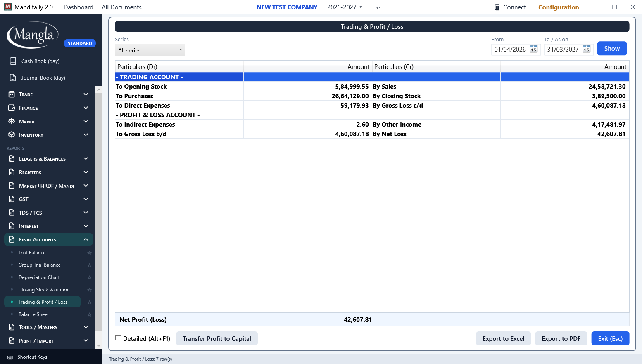Viewport: 642px width, 364px height.
Task: Click Transfer Profit to Capital
Action: click(x=217, y=338)
